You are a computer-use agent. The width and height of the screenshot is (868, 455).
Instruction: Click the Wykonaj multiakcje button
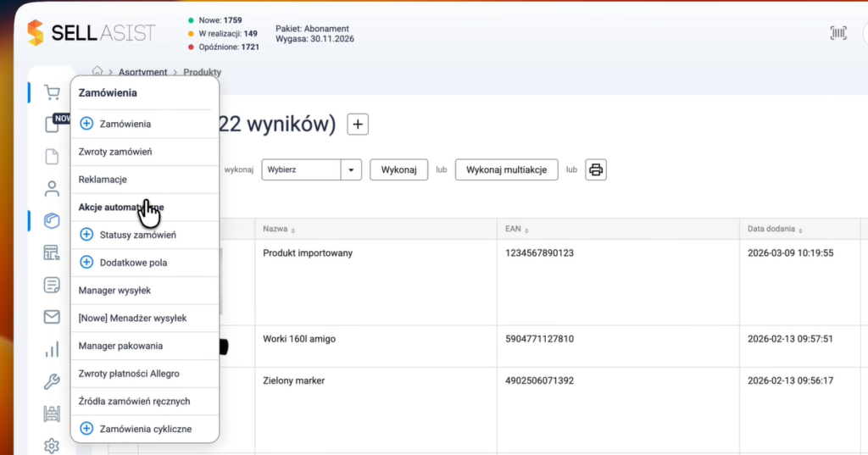point(507,169)
